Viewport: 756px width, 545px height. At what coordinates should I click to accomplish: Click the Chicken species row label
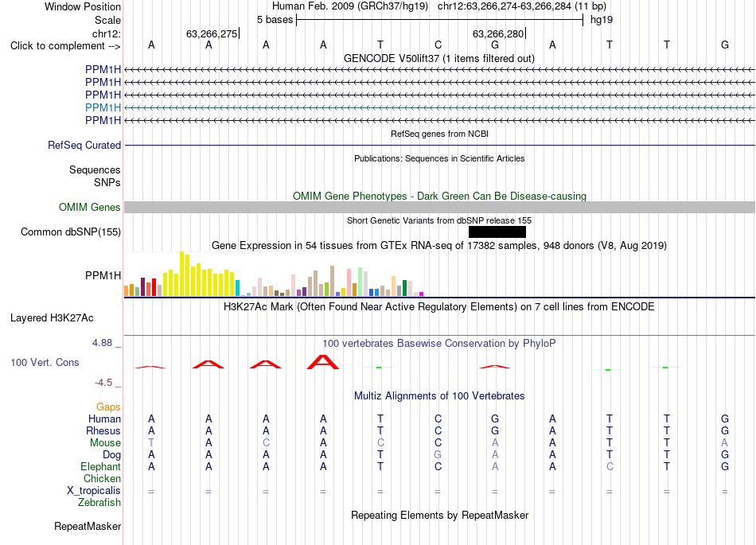102,478
